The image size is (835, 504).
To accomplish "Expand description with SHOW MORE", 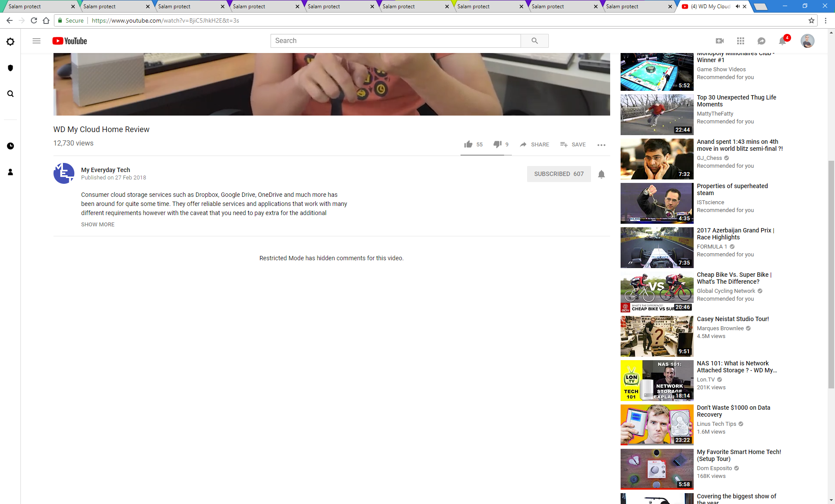I will point(98,225).
